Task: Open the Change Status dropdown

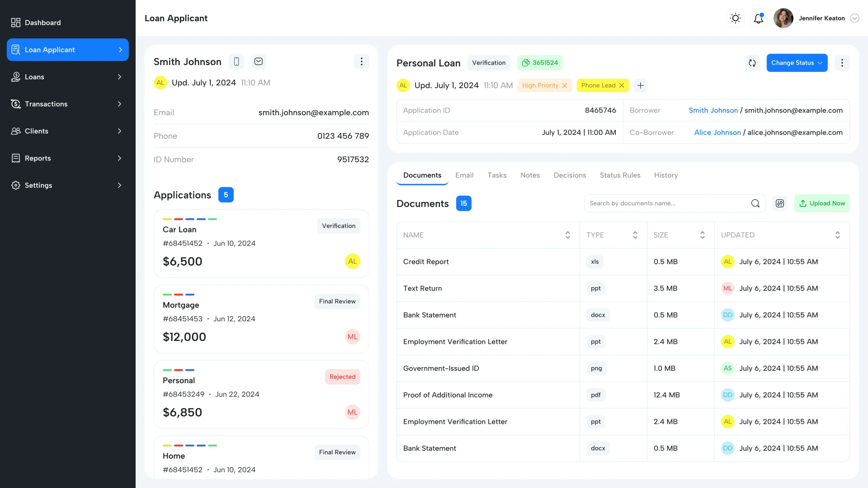Action: pyautogui.click(x=796, y=63)
